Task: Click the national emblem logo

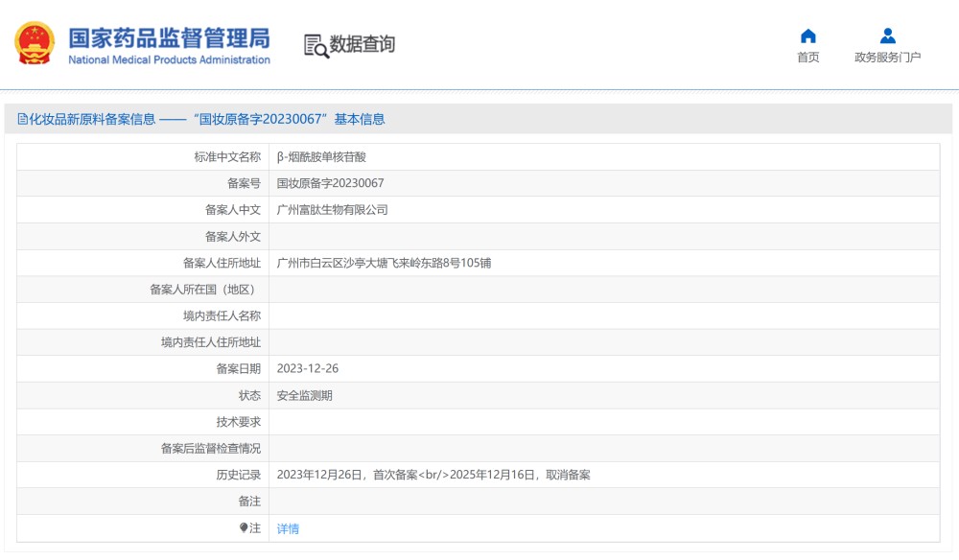Action: point(35,42)
